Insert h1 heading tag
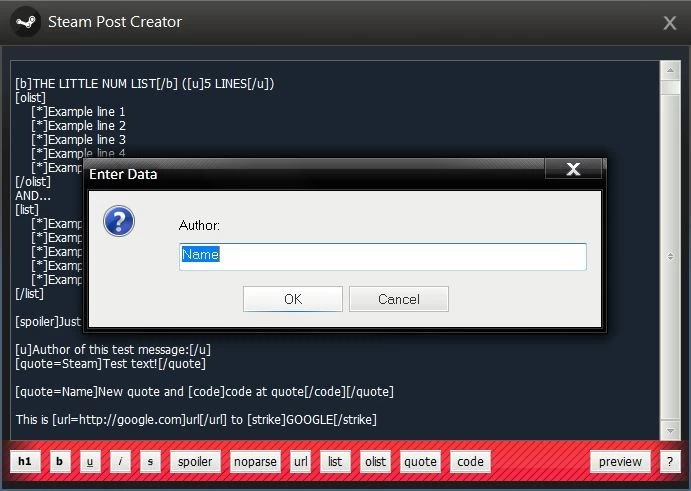Viewport: 691px width, 491px height. click(25, 461)
